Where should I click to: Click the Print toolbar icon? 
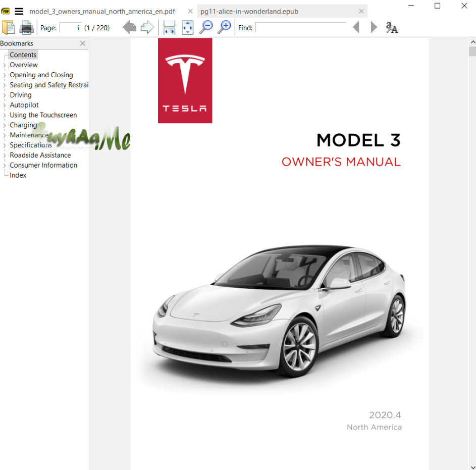point(26,28)
